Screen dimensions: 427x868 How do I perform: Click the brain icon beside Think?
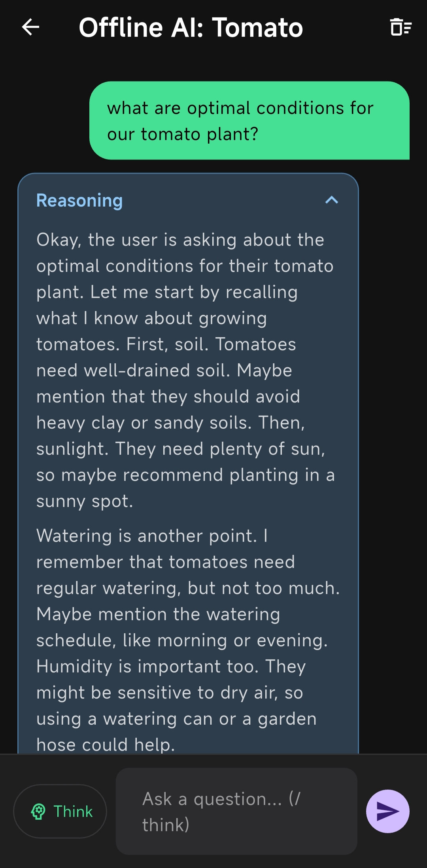click(38, 811)
